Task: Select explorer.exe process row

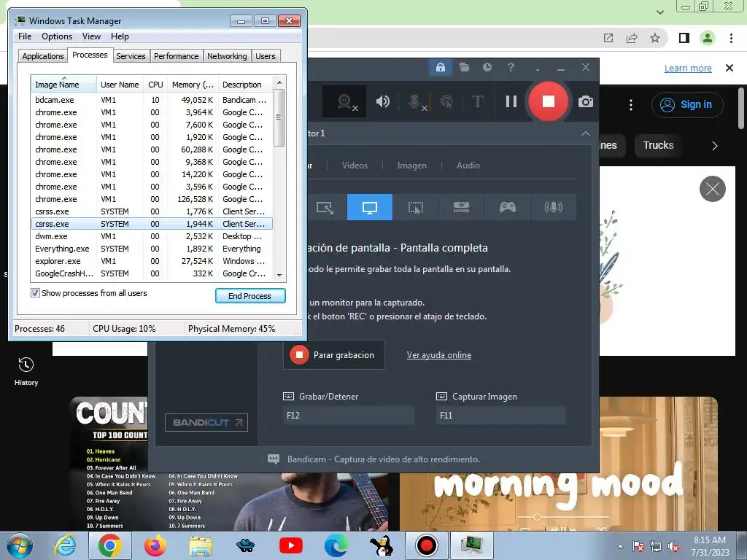Action: point(152,261)
